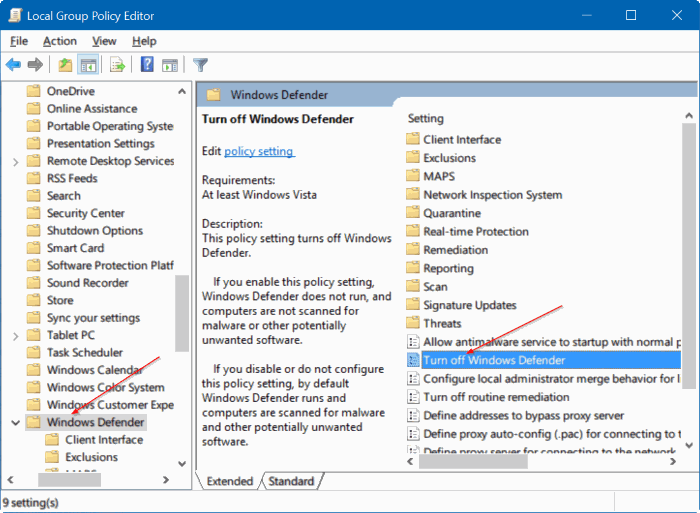Select Windows Defender in the tree
Image resolution: width=700 pixels, height=513 pixels.
pos(96,422)
